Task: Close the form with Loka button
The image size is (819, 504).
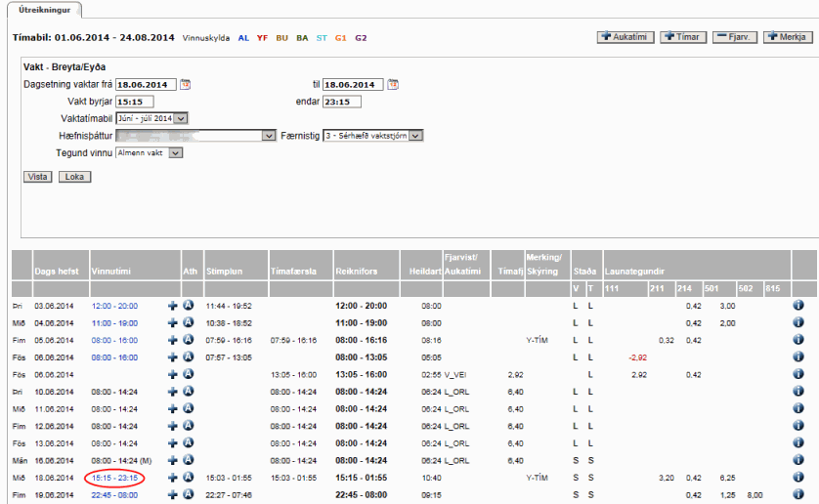Action: coord(74,177)
